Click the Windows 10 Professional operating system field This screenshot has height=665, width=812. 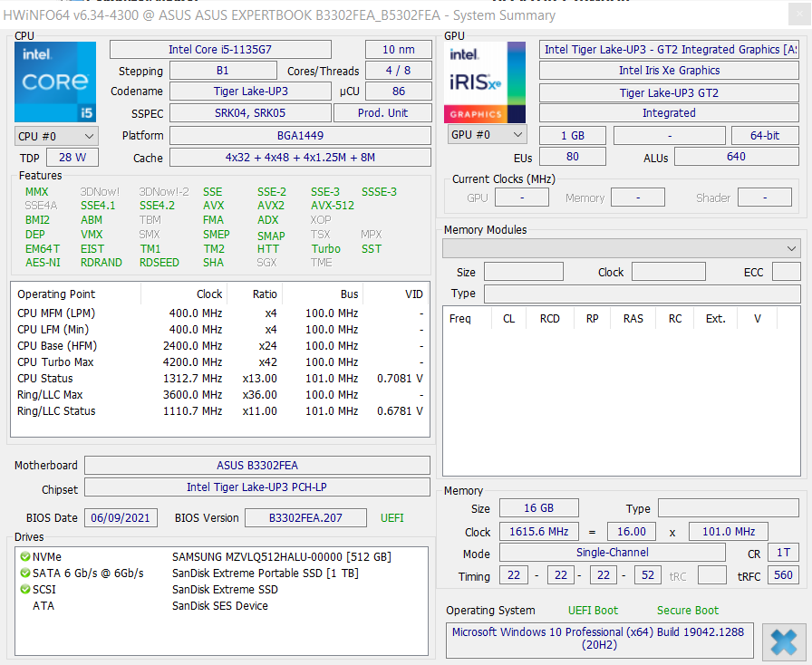599,638
